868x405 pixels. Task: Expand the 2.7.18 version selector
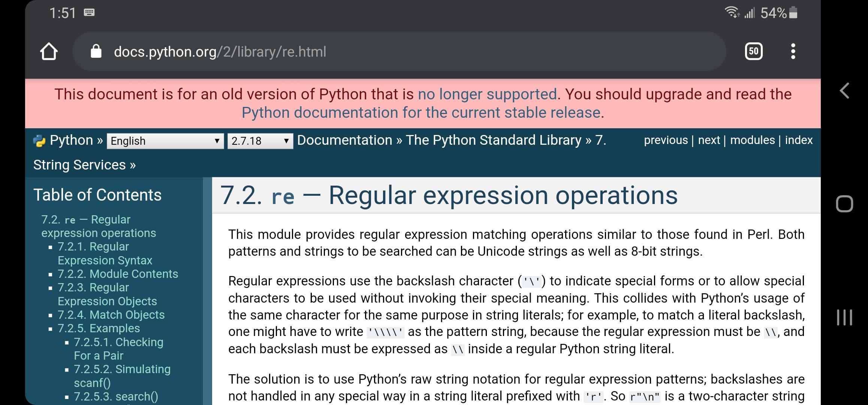260,141
